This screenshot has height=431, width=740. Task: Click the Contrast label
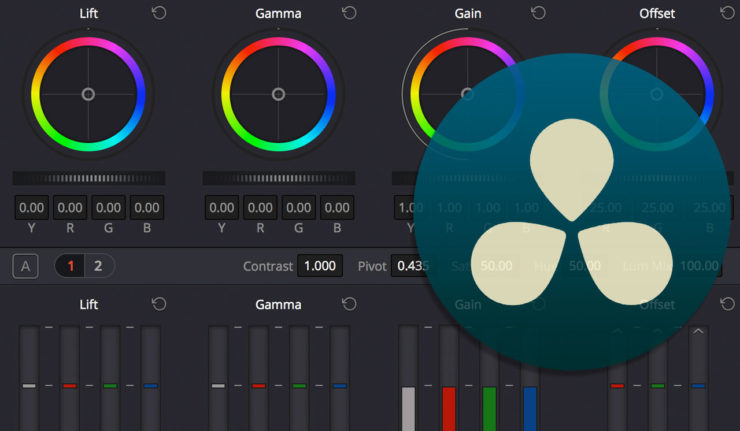coord(268,266)
